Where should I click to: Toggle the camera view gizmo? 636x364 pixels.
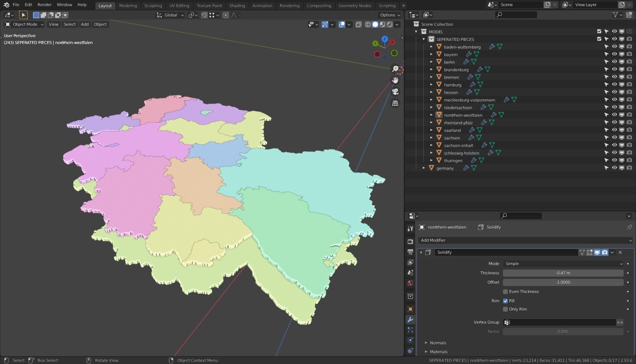coord(395,92)
